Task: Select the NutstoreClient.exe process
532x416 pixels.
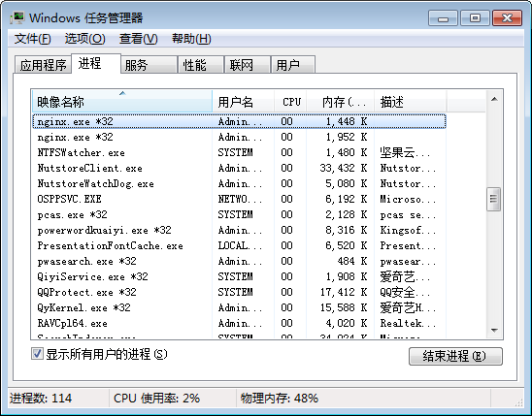Action: point(239,168)
